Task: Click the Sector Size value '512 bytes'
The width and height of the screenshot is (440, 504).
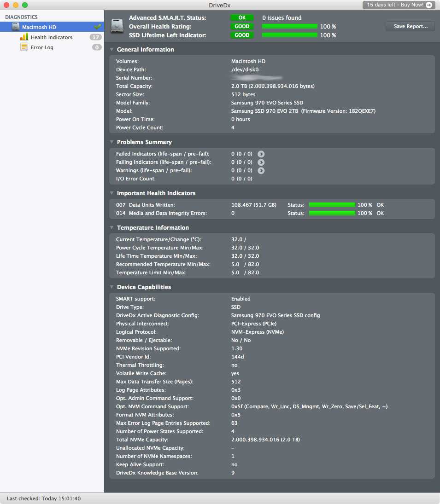Action: pyautogui.click(x=243, y=94)
